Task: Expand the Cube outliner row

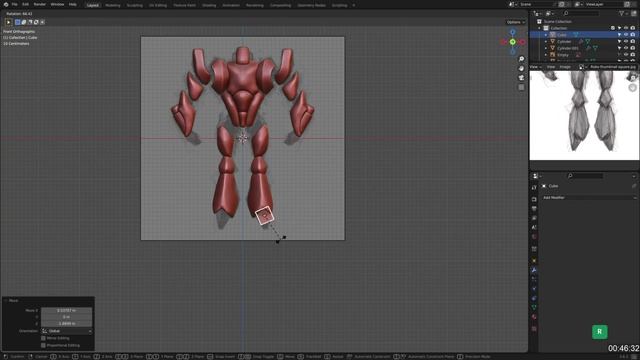Action: click(546, 35)
